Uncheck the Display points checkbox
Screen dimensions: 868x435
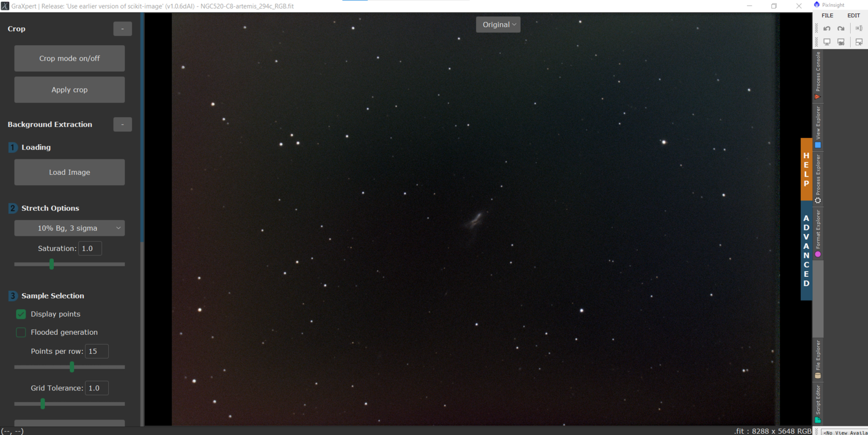click(21, 314)
